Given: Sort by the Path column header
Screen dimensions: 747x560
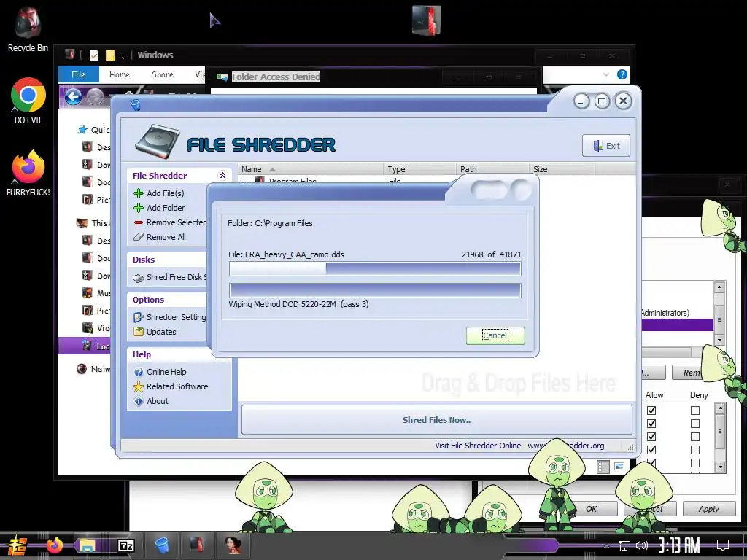Looking at the screenshot, I should coord(492,169).
